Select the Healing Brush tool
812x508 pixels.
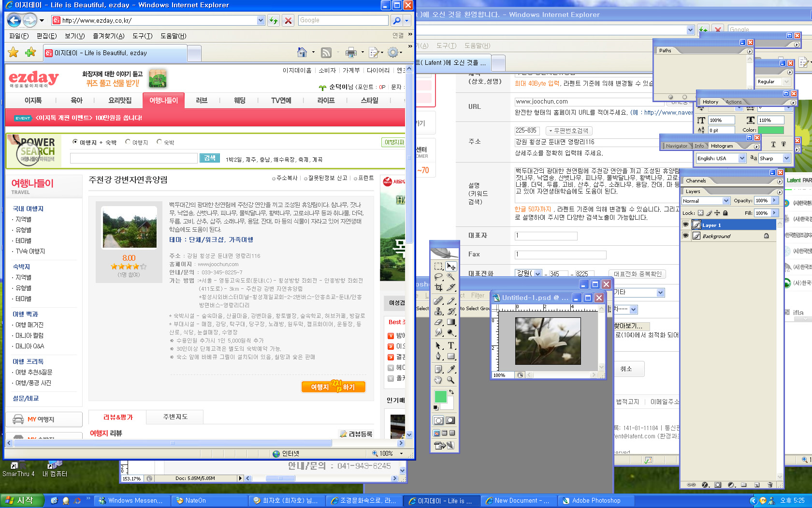pyautogui.click(x=438, y=301)
